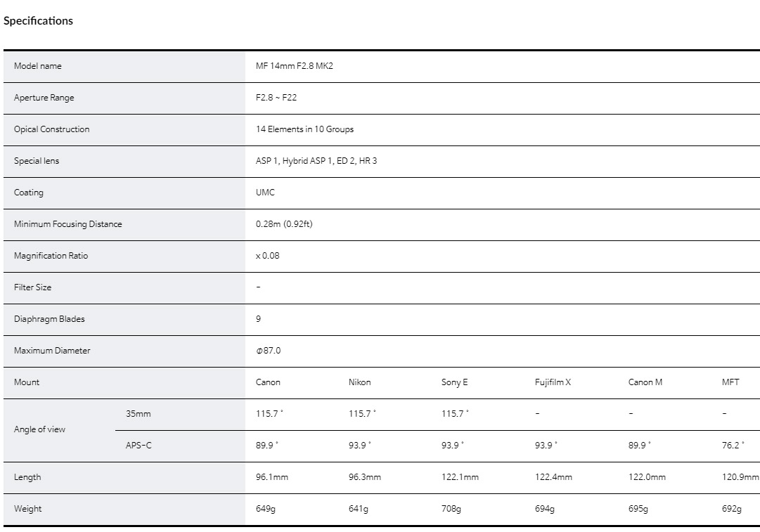Click the F2.8 ~ F22 aperture value
Screen dimensions: 760x532
(276, 98)
